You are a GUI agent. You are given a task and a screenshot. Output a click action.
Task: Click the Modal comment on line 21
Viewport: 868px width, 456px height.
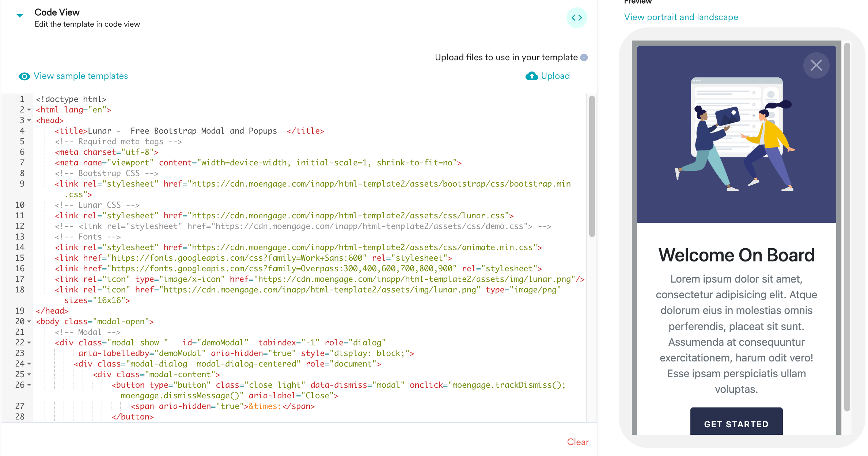point(88,332)
